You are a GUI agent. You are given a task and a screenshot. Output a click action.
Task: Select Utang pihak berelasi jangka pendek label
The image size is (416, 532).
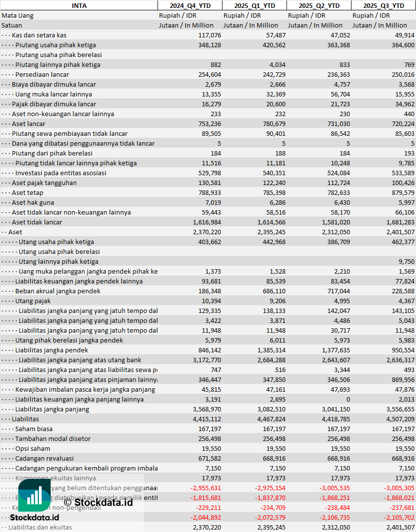(x=69, y=340)
